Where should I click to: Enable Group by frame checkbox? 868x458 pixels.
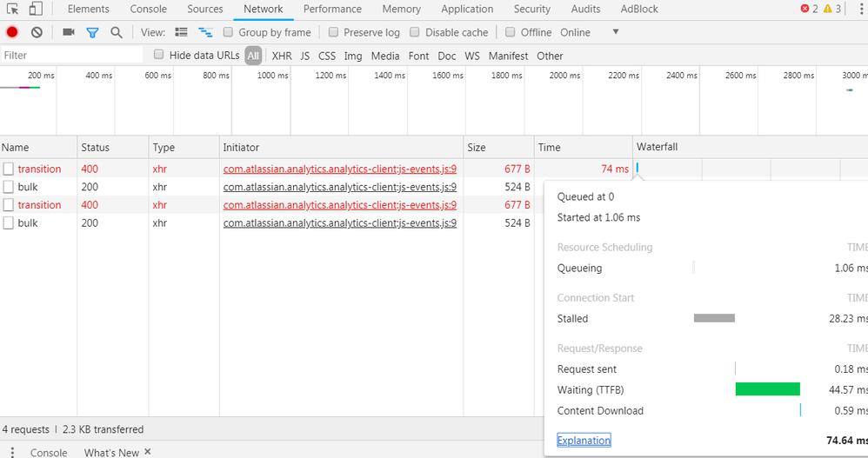pyautogui.click(x=228, y=32)
